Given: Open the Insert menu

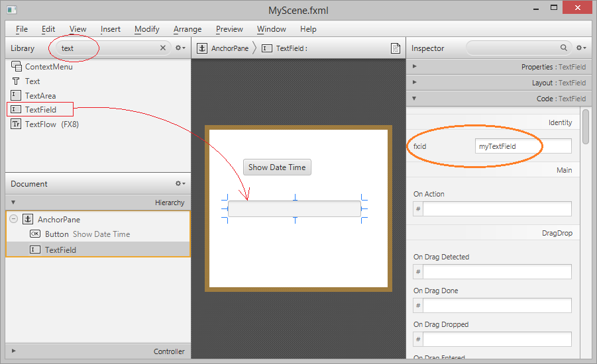Looking at the screenshot, I should tap(111, 29).
